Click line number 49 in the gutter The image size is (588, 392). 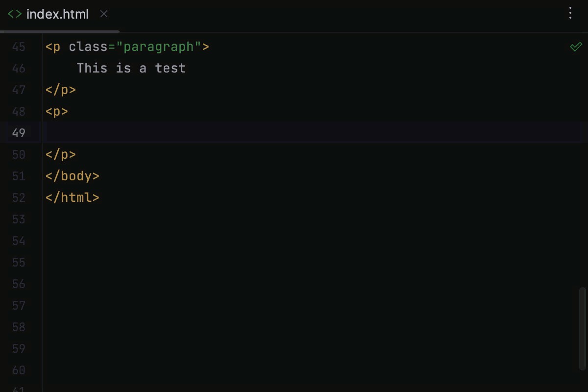[19, 132]
